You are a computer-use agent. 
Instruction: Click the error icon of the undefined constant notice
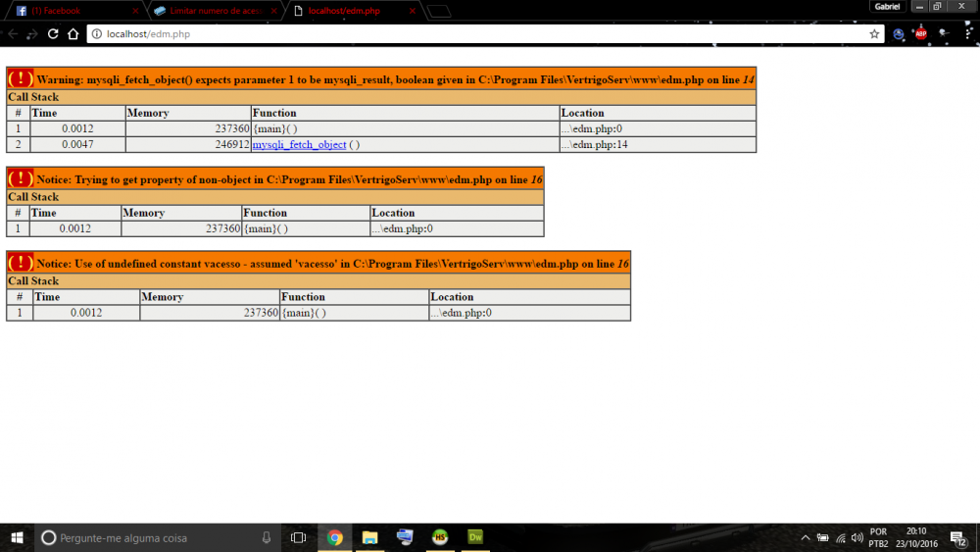pos(21,263)
